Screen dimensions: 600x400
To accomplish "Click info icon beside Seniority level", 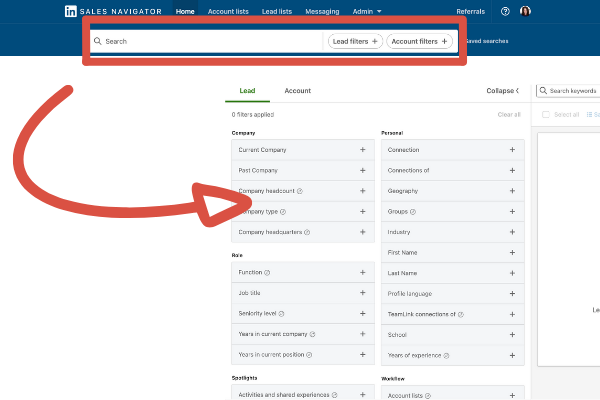I will tap(281, 314).
